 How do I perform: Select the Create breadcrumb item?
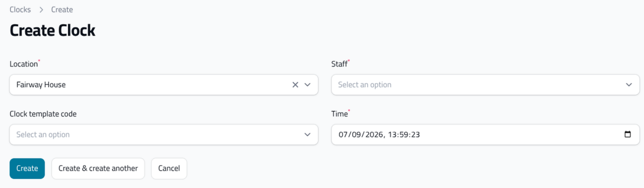62,10
